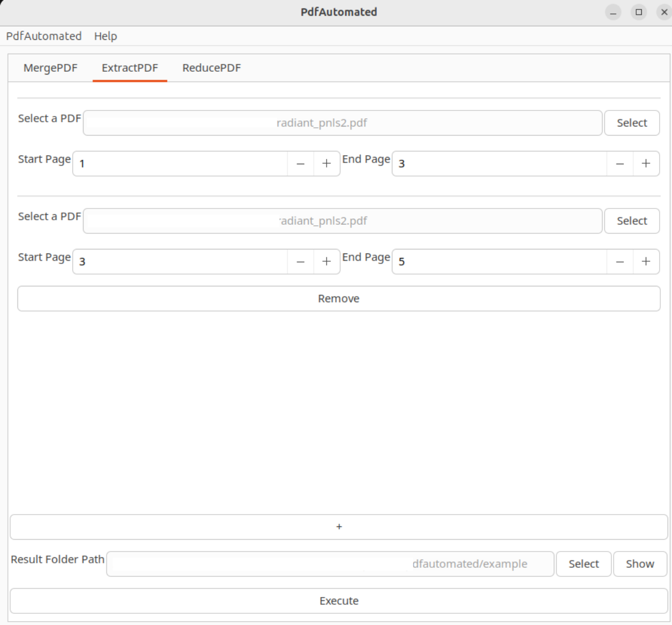Switch to the MergePDF tab
Viewport: 672px width, 625px height.
click(50, 68)
